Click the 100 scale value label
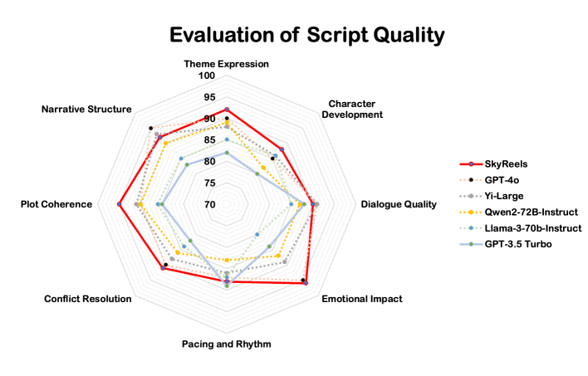The image size is (588, 376). coord(207,76)
